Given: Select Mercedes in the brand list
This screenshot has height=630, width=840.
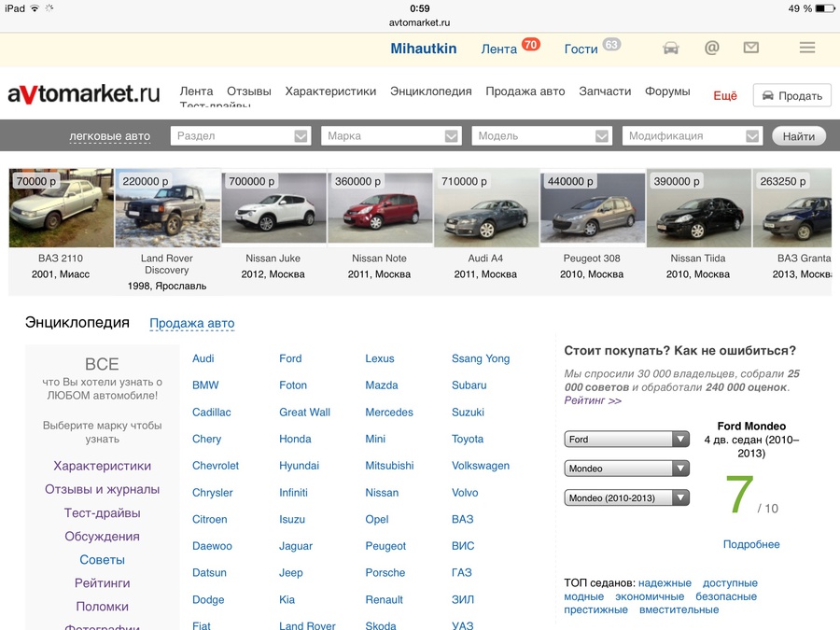Looking at the screenshot, I should click(389, 412).
